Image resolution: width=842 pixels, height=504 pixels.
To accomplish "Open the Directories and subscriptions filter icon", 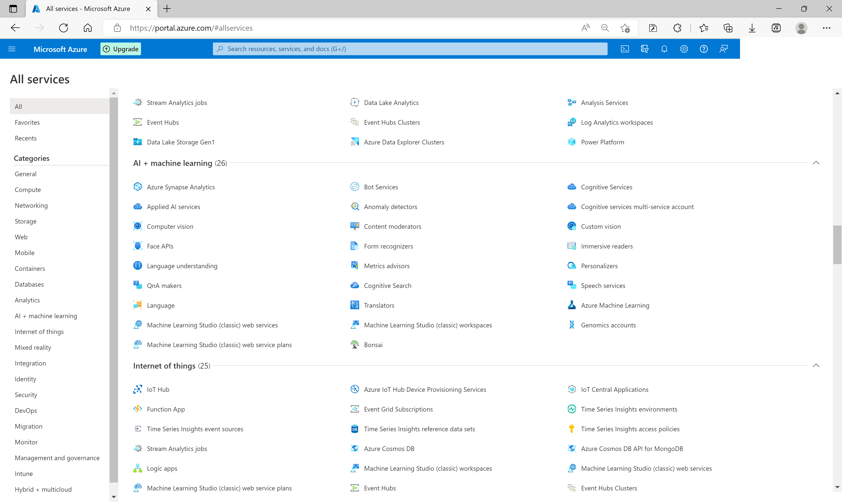I will (x=644, y=49).
